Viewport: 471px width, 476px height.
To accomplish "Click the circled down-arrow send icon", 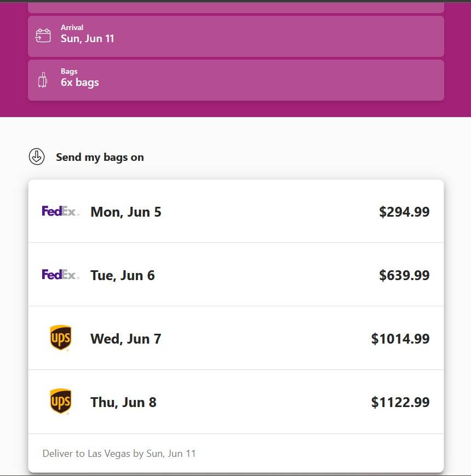I will pyautogui.click(x=37, y=157).
